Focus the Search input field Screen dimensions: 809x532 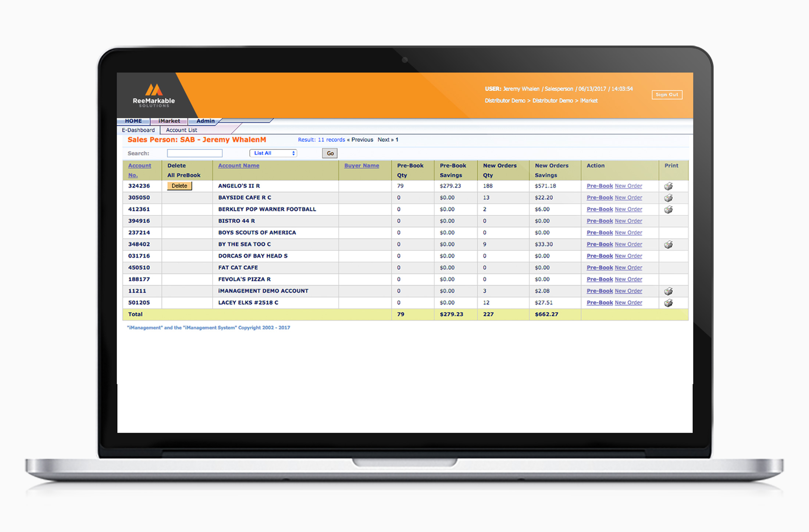pos(195,153)
